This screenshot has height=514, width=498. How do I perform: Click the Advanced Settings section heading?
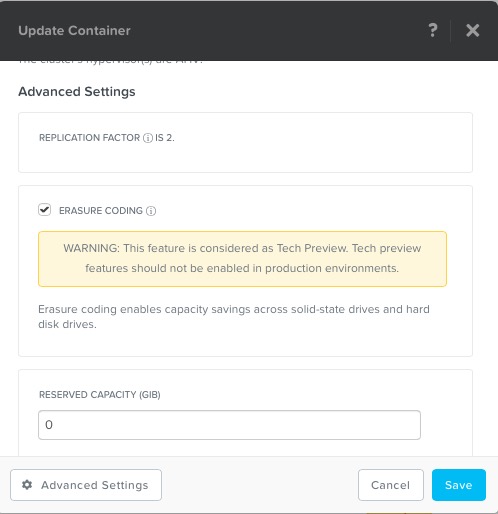[77, 92]
